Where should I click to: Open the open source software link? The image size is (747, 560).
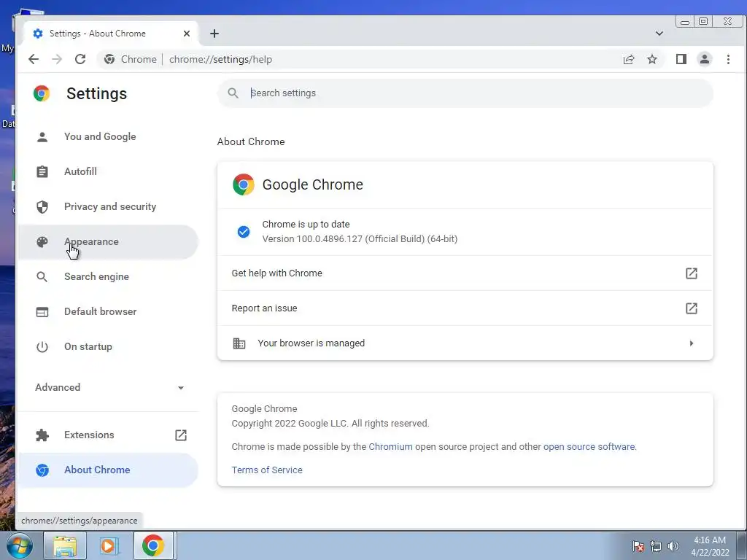coord(589,447)
